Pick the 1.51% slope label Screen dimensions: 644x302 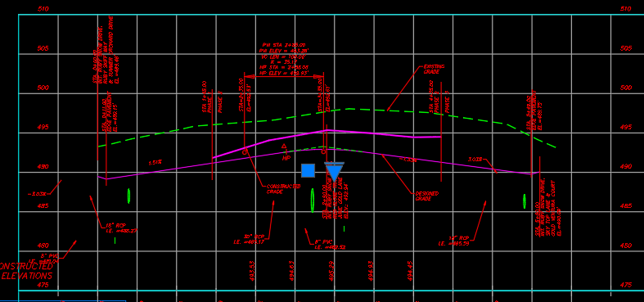155,162
